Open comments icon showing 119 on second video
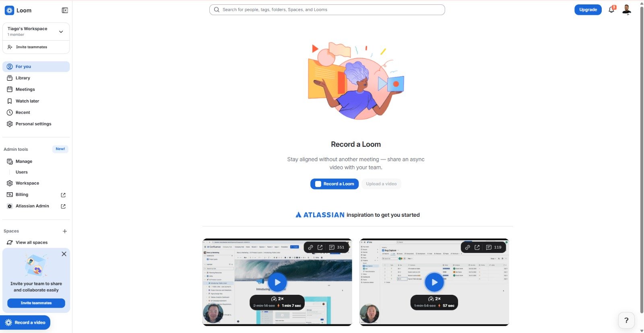Viewport: 644px width, 333px height. coord(493,247)
